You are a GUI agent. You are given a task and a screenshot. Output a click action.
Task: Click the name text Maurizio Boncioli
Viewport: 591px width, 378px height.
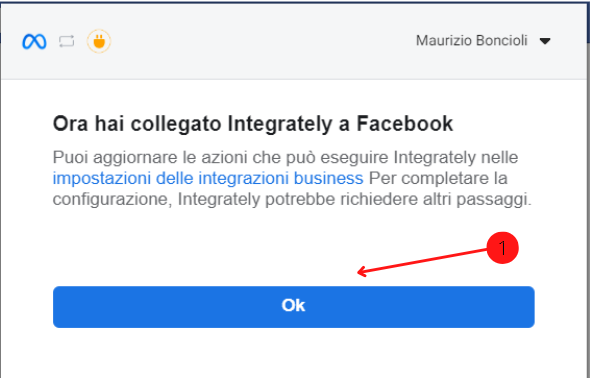pyautogui.click(x=472, y=41)
